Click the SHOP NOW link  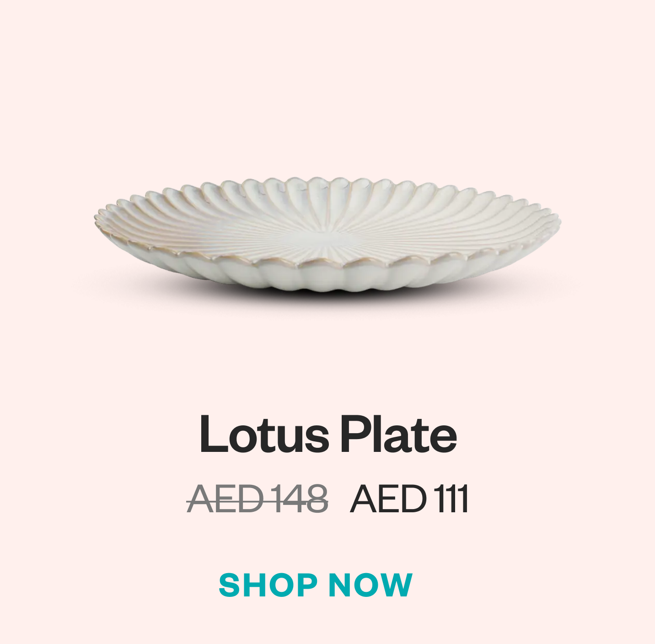316,585
